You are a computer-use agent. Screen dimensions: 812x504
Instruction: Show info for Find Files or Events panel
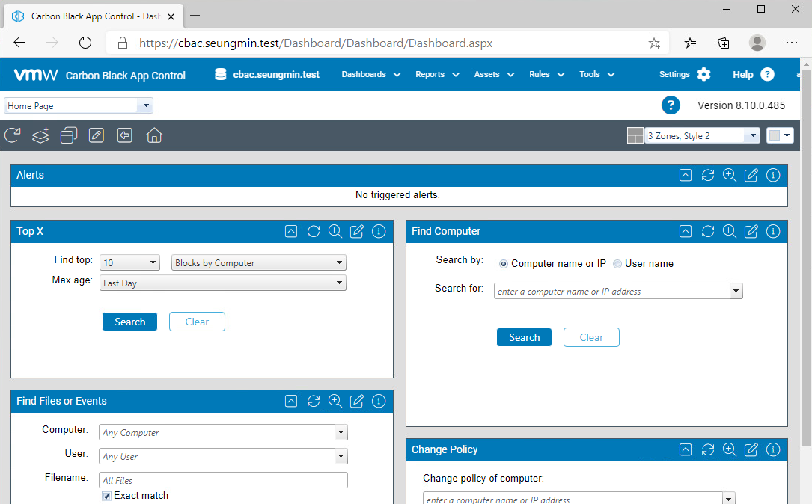coord(379,401)
